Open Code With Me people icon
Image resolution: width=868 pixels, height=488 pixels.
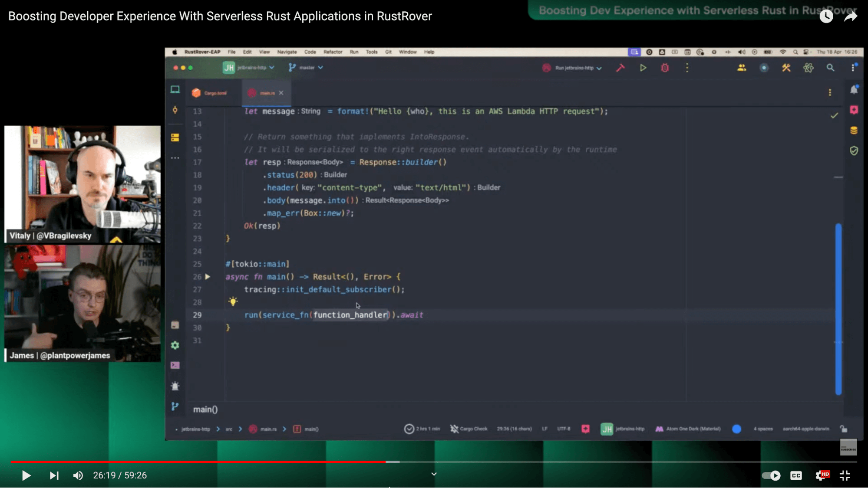click(742, 68)
